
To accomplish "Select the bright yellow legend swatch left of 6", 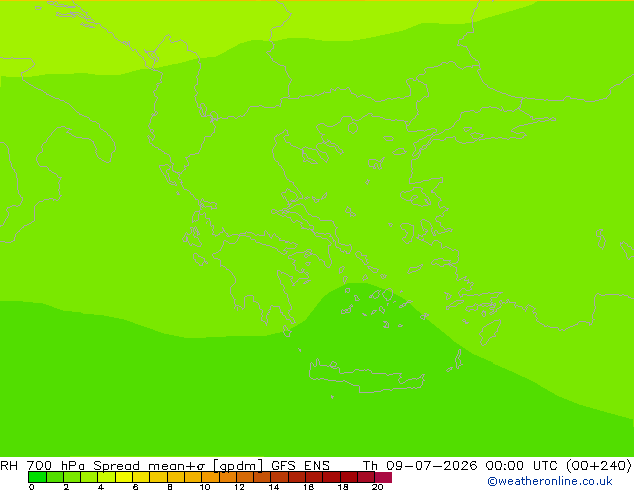I will click(x=124, y=477).
